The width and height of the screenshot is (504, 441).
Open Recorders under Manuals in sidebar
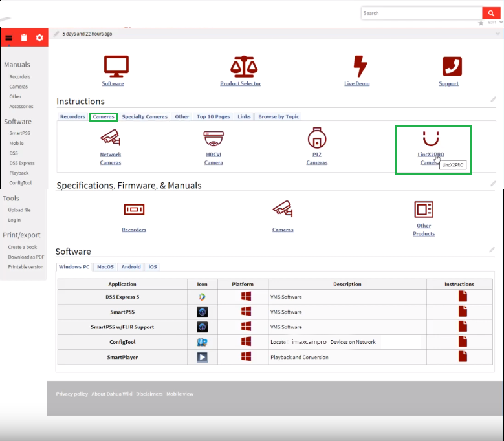coord(20,77)
